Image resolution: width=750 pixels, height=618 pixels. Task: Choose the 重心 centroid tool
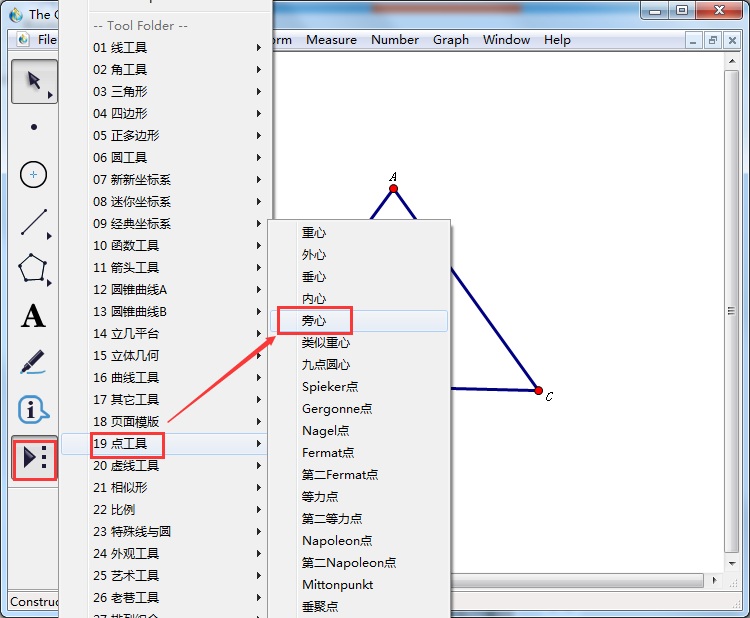[x=359, y=232]
